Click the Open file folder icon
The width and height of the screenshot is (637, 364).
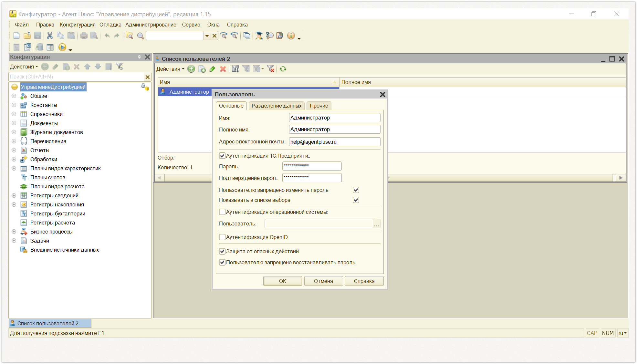point(27,36)
